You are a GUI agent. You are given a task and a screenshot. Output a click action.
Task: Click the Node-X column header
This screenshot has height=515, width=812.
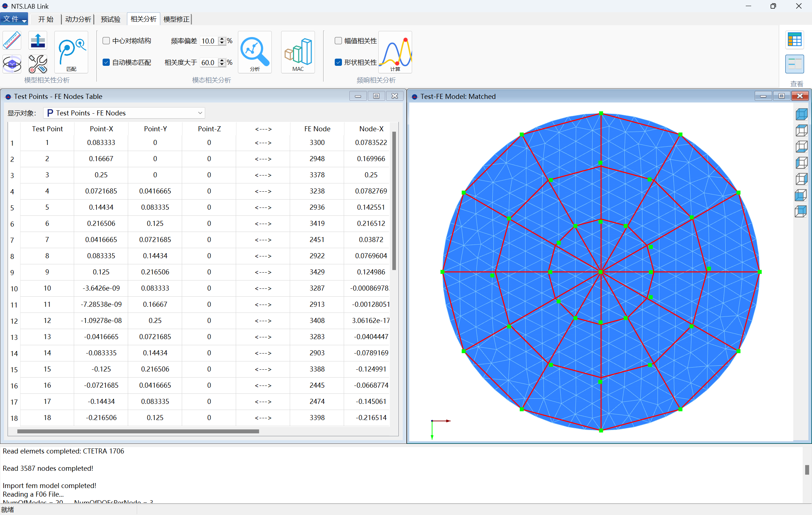tap(371, 129)
